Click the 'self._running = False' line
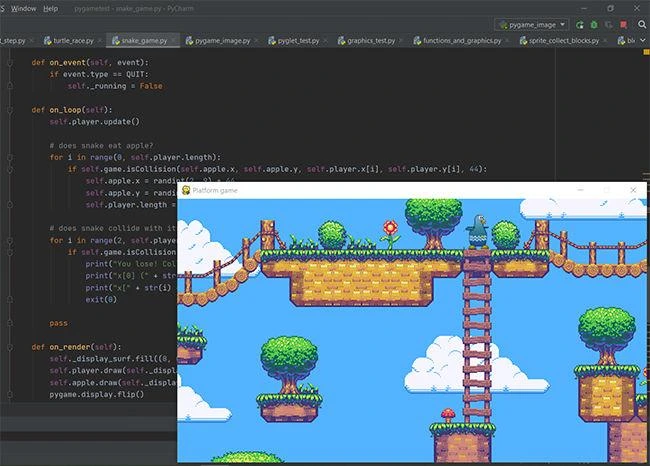Viewport: 650px width, 466px height. [115, 86]
